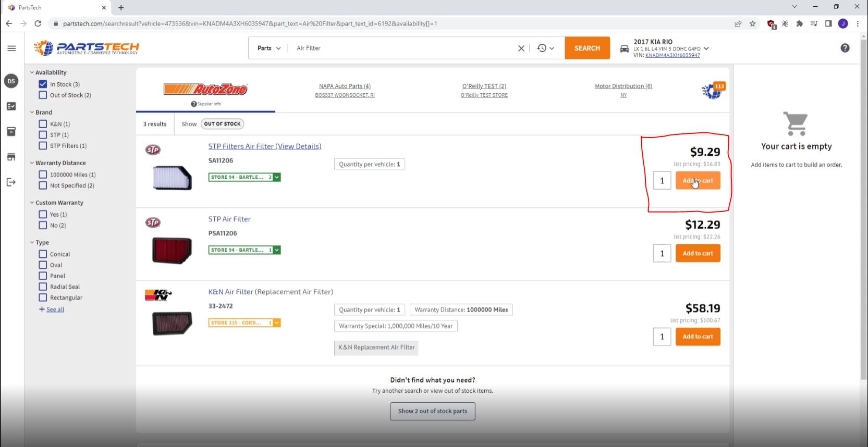
Task: Click the DS user avatar in sidebar
Action: [x=11, y=81]
